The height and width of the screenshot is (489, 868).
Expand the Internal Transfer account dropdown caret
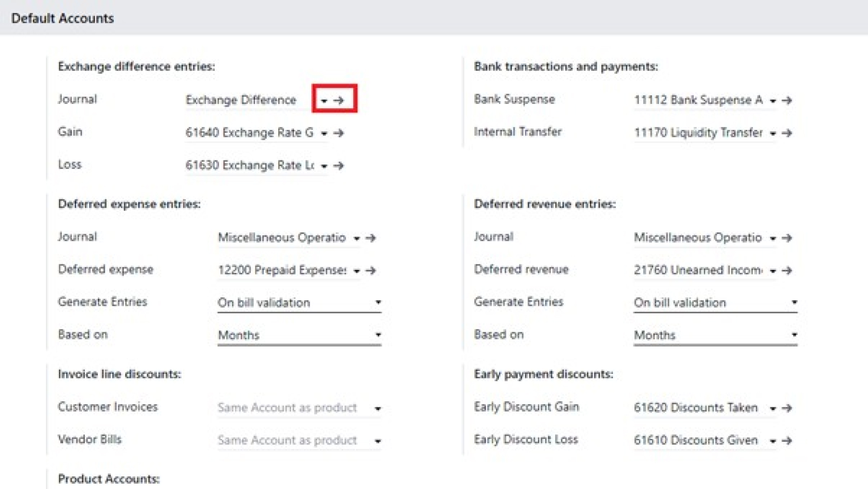click(772, 133)
